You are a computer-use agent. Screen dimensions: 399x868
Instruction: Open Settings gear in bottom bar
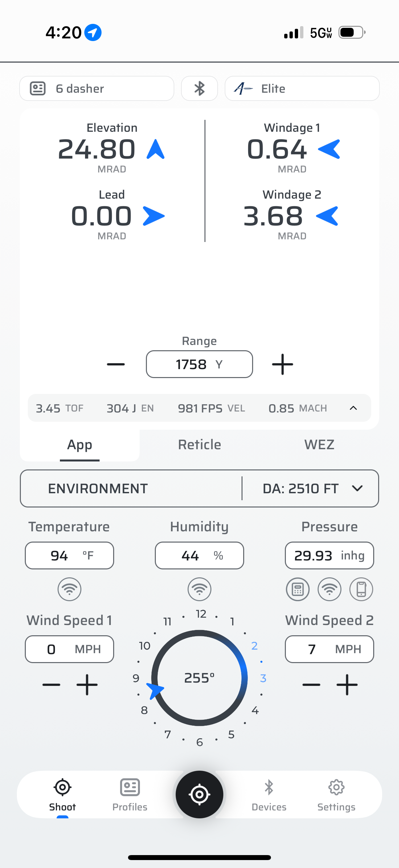coord(336,795)
